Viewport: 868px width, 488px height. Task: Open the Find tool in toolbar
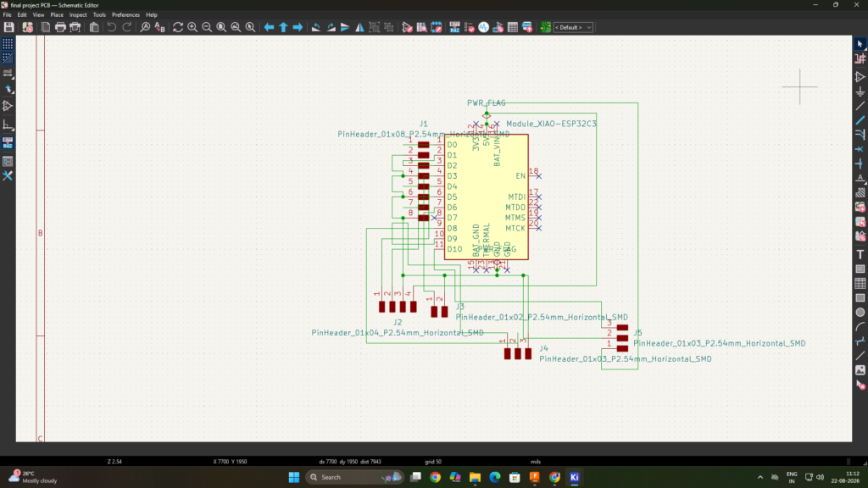(x=145, y=27)
